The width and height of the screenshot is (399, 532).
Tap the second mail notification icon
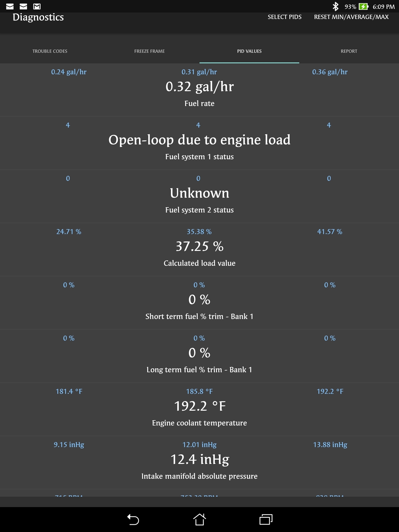(x=23, y=6)
